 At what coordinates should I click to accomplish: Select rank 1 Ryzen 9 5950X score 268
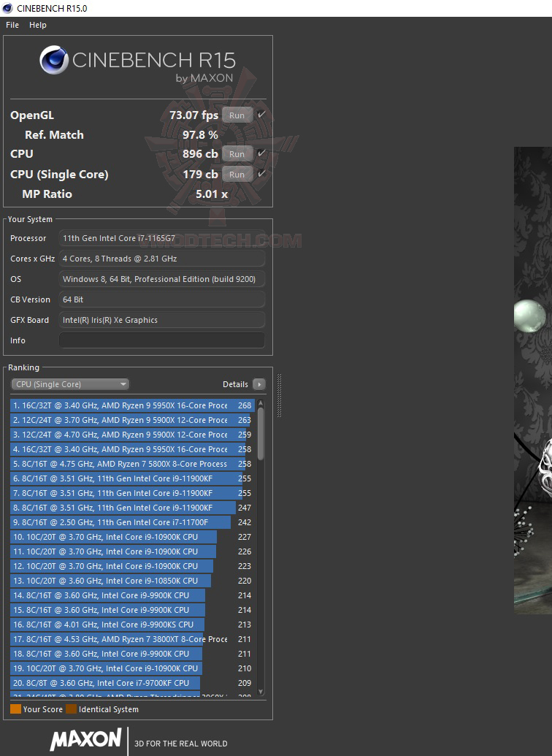point(133,405)
